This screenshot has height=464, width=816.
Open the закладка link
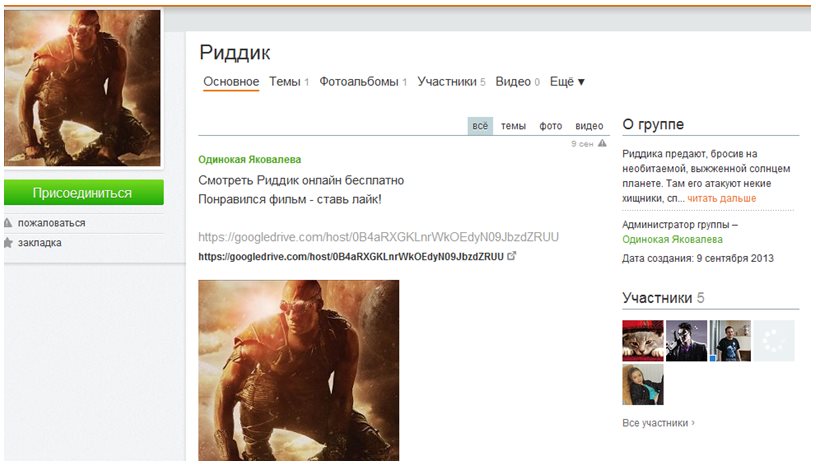coord(40,242)
